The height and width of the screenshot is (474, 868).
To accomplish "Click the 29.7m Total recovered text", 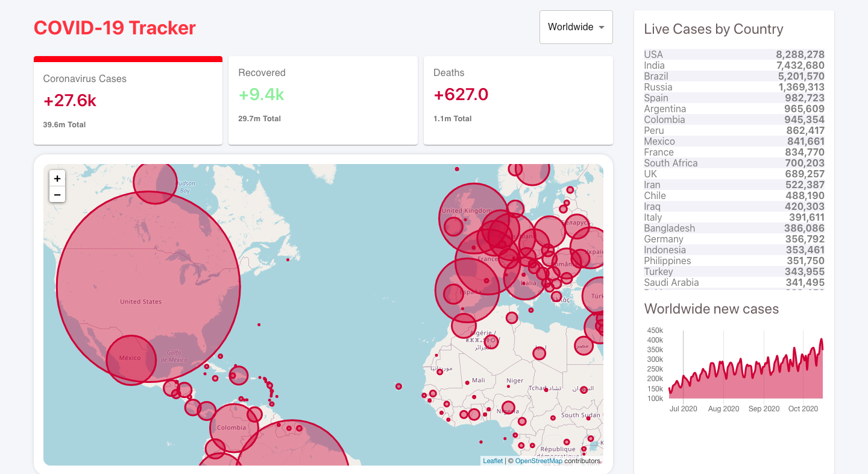I will (x=260, y=119).
